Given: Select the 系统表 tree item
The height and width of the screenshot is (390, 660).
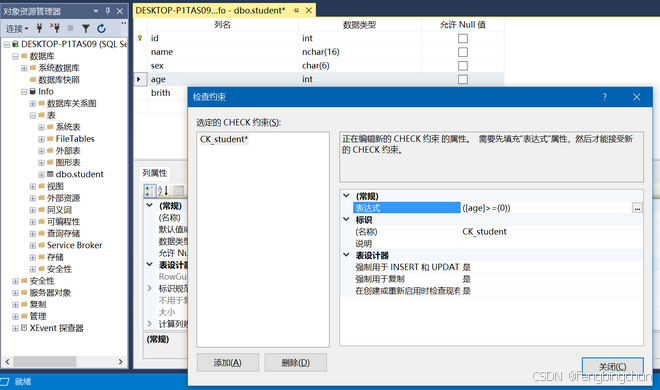Looking at the screenshot, I should point(68,127).
